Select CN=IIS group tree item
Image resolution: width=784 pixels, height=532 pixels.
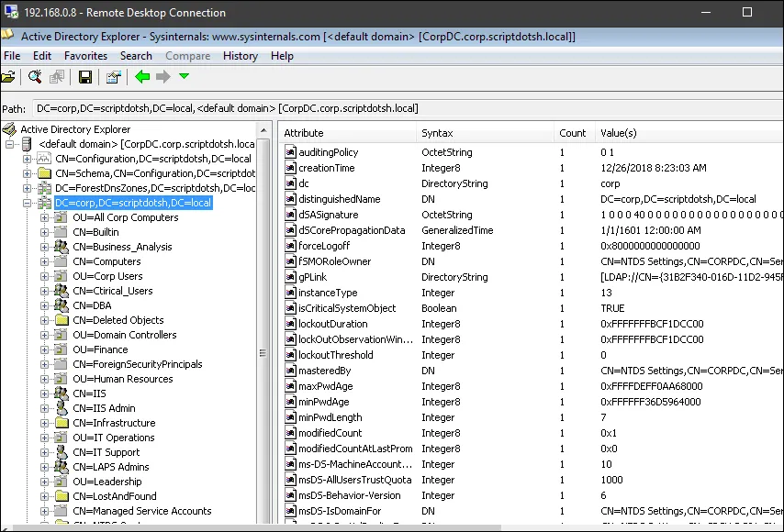(89, 393)
